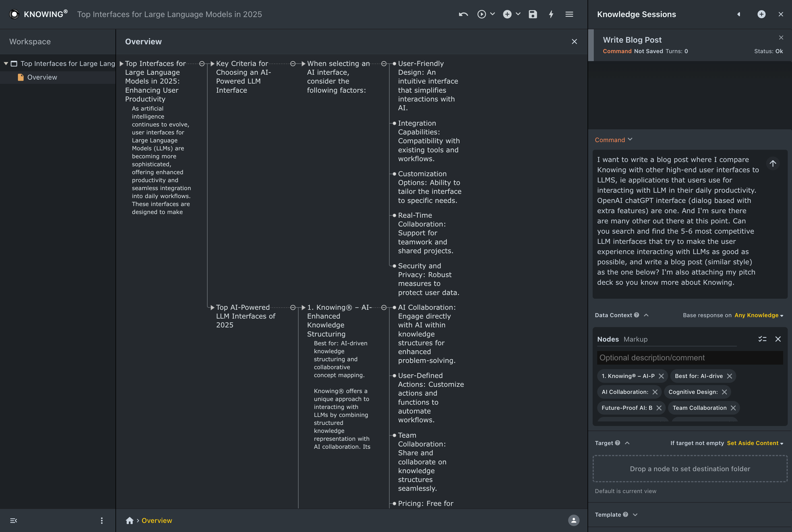Send command with the up arrow button

(x=773, y=163)
